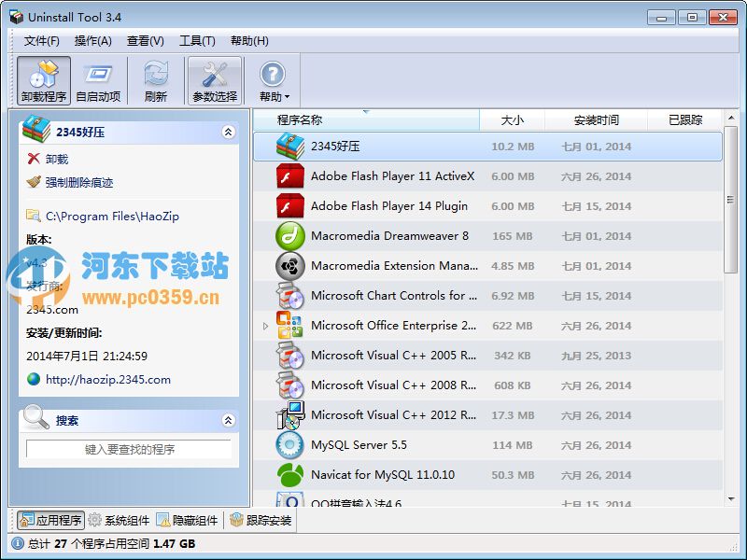This screenshot has width=747, height=560.
Task: Select the 2345好压 archive program icon
Action: tap(290, 146)
